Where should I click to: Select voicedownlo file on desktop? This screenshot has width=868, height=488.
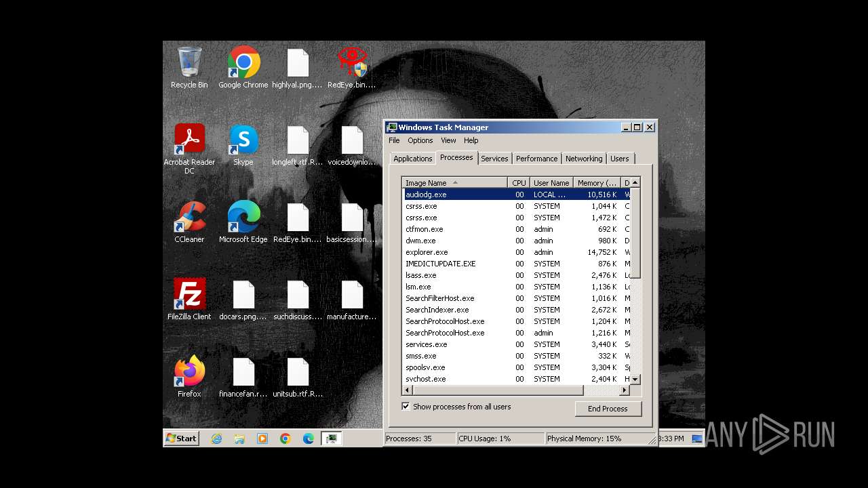pyautogui.click(x=352, y=144)
